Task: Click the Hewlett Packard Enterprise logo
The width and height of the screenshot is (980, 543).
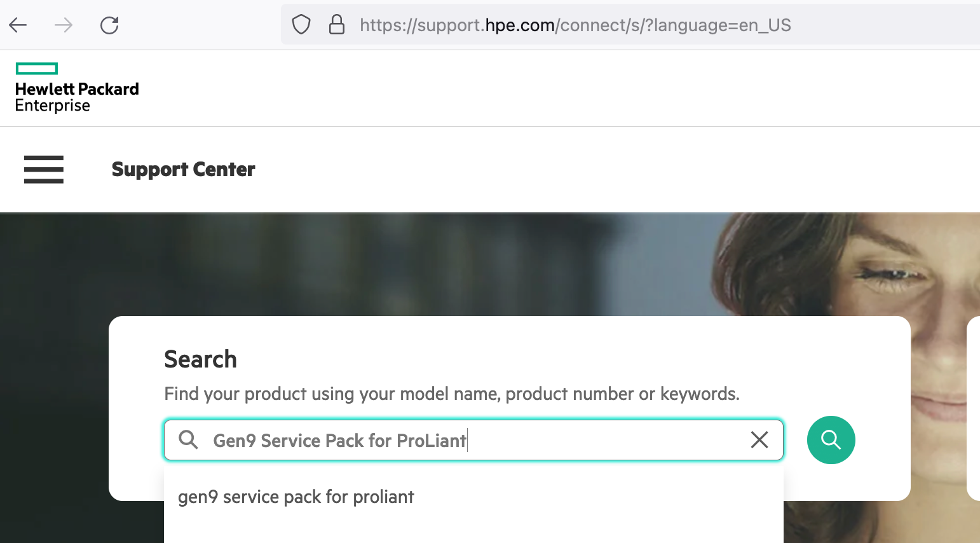Action: pos(77,88)
